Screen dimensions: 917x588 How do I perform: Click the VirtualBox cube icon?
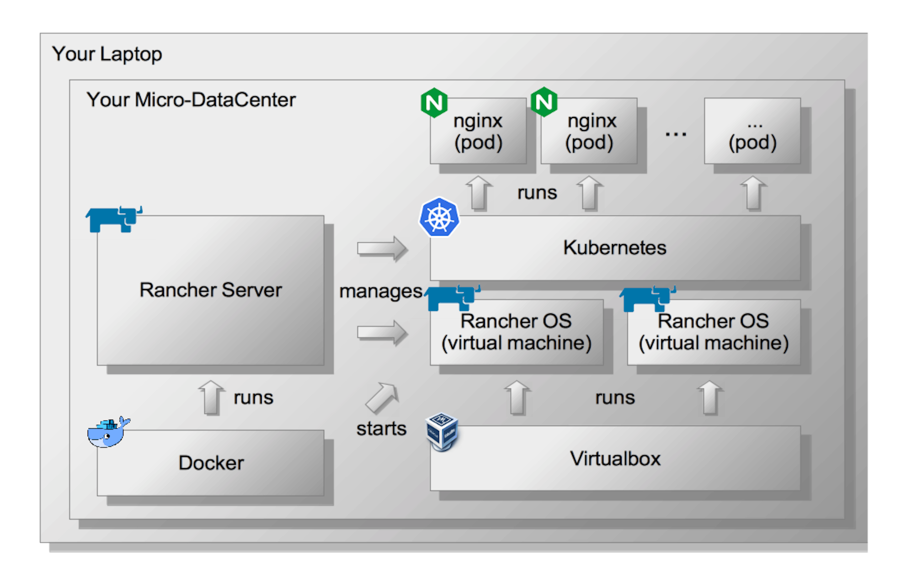442,432
